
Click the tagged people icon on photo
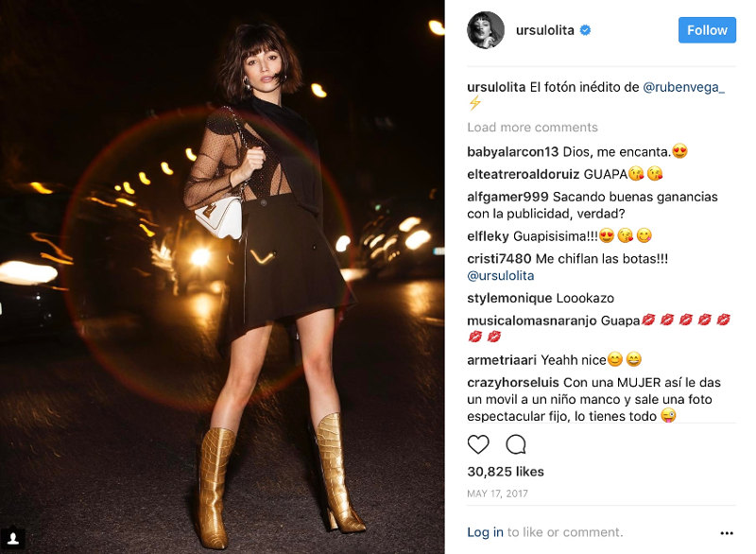coord(13,538)
